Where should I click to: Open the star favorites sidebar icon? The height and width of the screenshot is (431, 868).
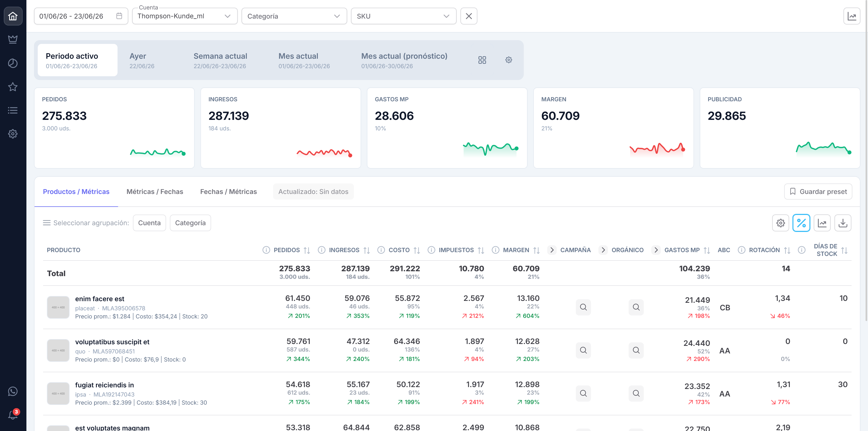pos(13,86)
